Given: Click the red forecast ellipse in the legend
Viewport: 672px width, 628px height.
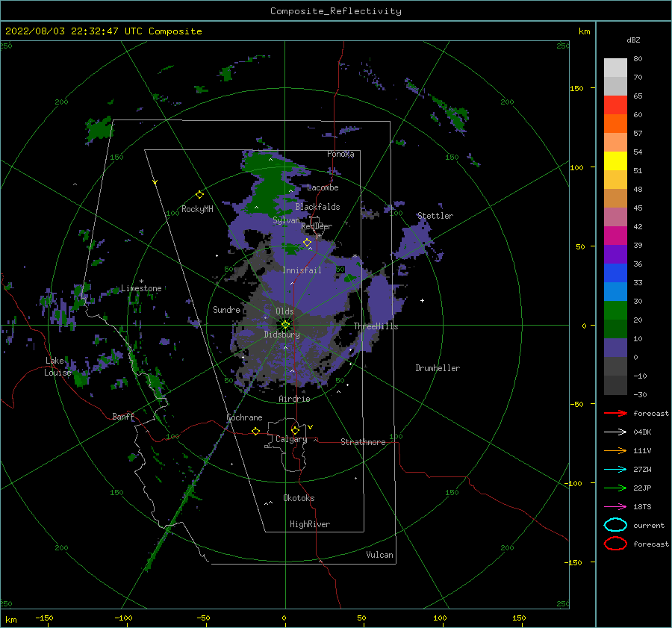Looking at the screenshot, I should (615, 544).
